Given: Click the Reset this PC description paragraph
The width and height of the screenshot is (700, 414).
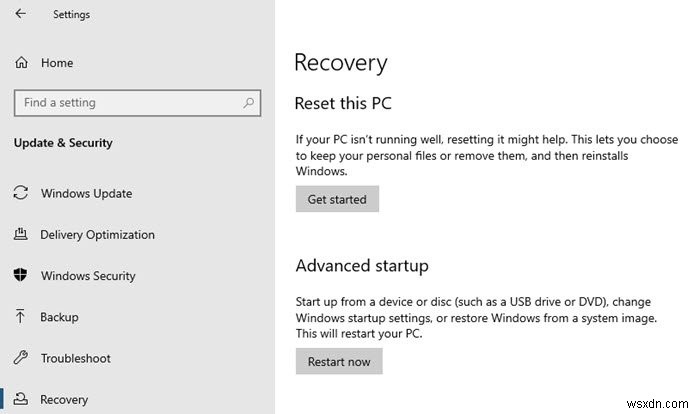Looking at the screenshot, I should click(487, 155).
